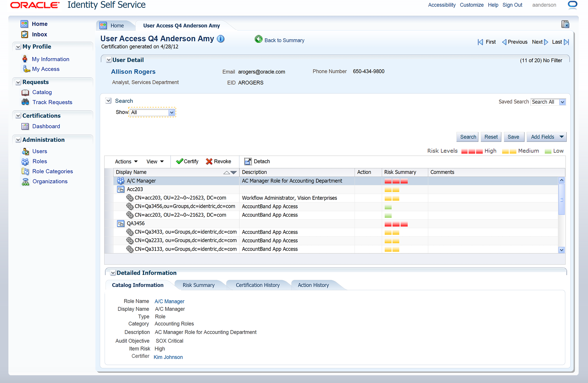Click the Role Categories icon
The image size is (588, 383).
[25, 171]
